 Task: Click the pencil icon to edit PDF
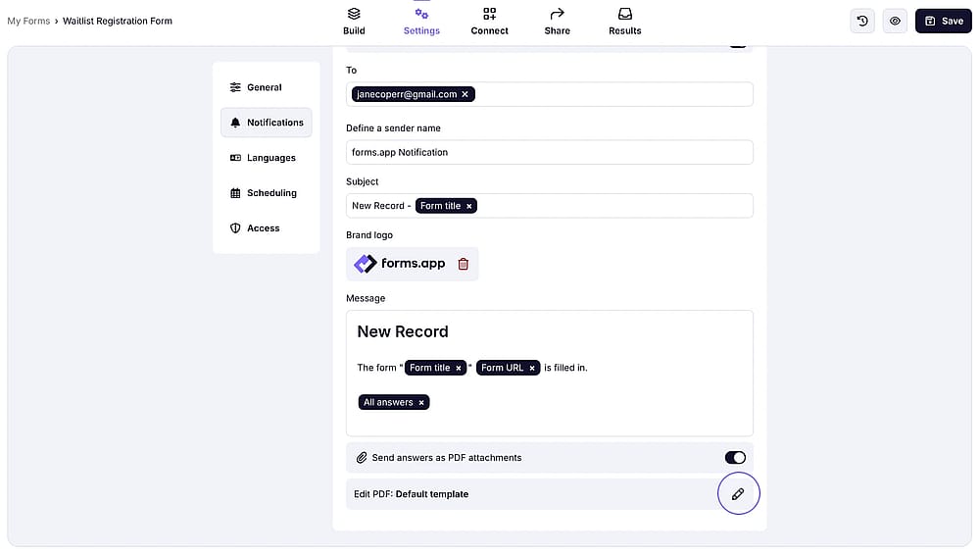[x=738, y=494]
